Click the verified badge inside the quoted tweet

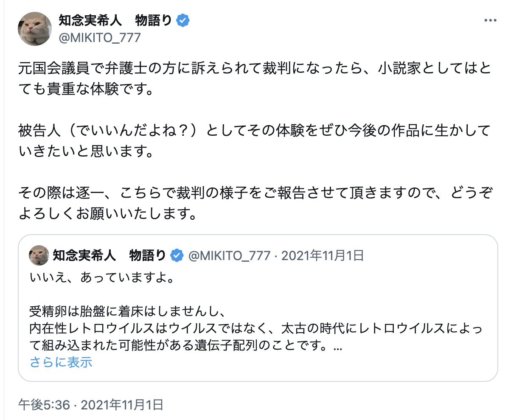click(177, 255)
